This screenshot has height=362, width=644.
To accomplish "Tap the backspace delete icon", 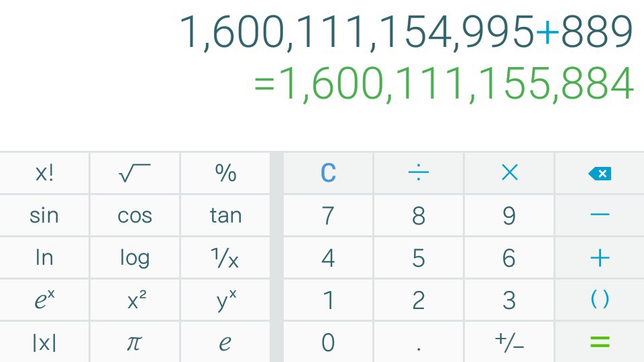I will [600, 174].
